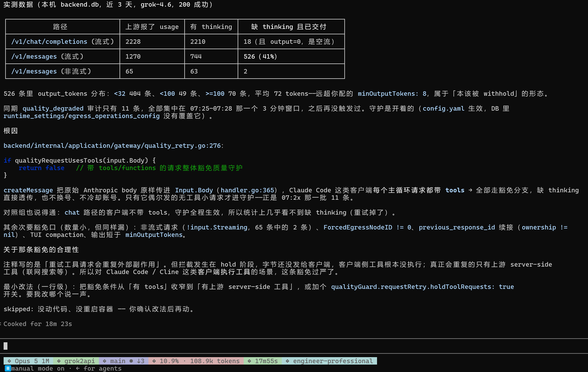Click the 2228 table cell
The image size is (588, 372).
tap(133, 42)
